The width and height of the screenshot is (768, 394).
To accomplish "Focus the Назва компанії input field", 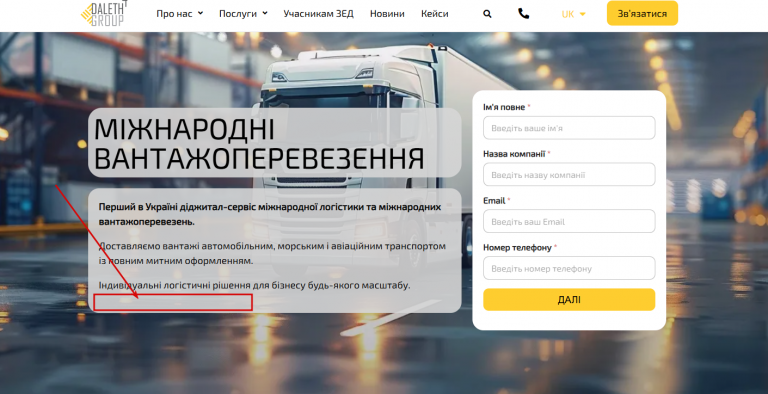I will (x=569, y=175).
